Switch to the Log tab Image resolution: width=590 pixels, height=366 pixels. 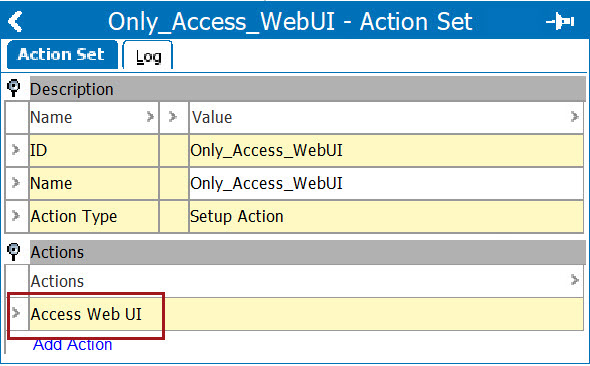click(148, 55)
